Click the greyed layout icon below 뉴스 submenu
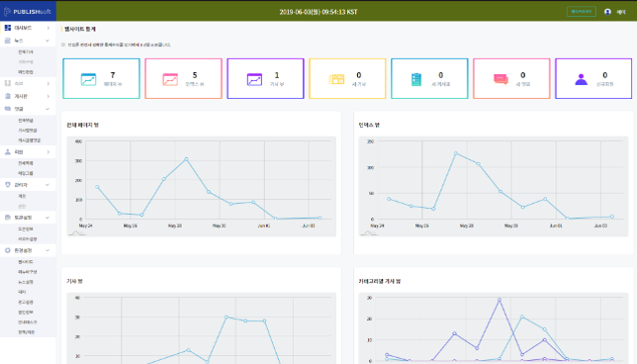The width and height of the screenshot is (637, 364). pos(7,83)
